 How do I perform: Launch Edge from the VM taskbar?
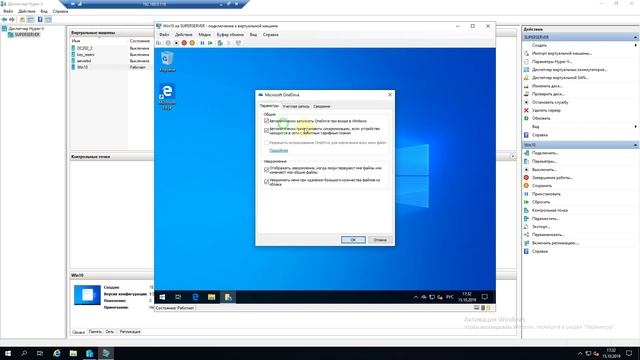coord(195,297)
